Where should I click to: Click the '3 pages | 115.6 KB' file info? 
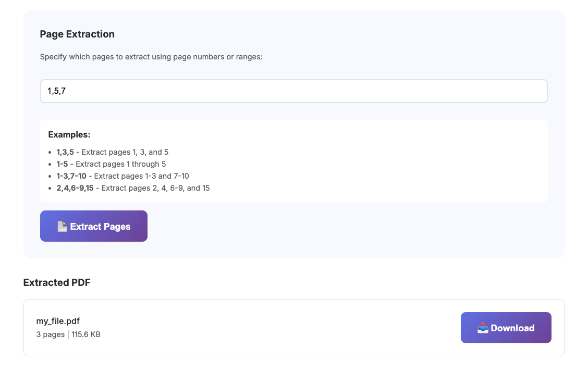[68, 334]
